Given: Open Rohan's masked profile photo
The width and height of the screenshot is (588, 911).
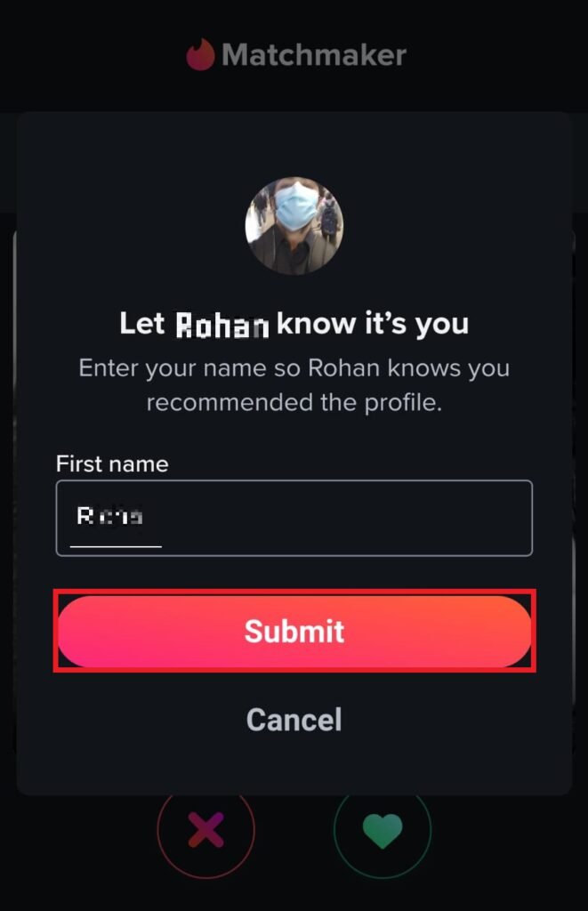Looking at the screenshot, I should pyautogui.click(x=294, y=225).
